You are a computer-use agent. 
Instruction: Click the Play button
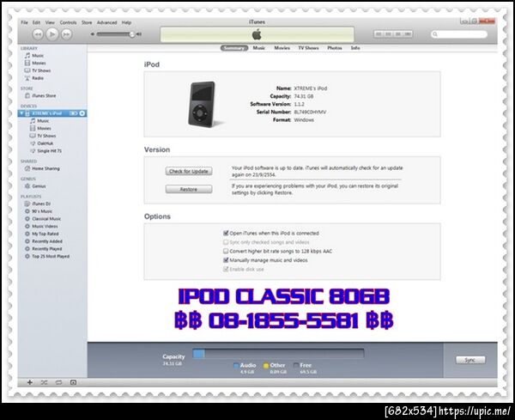pos(52,33)
